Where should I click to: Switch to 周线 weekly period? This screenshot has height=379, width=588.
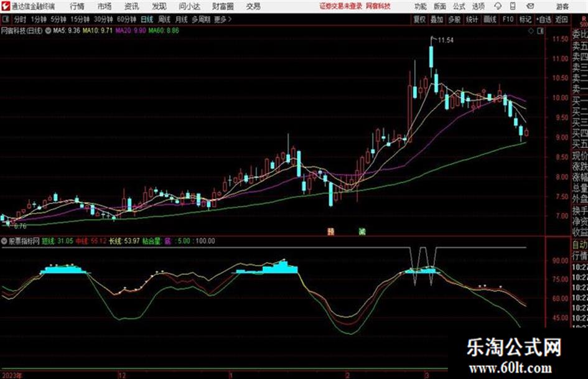pos(164,19)
